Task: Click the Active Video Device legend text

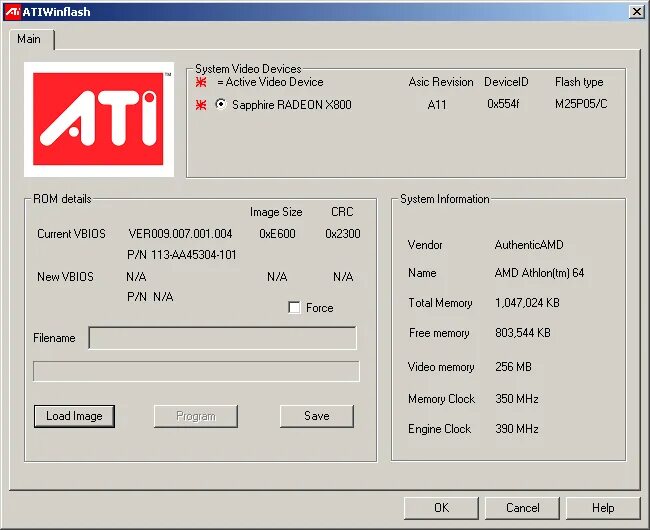Action: 270,82
